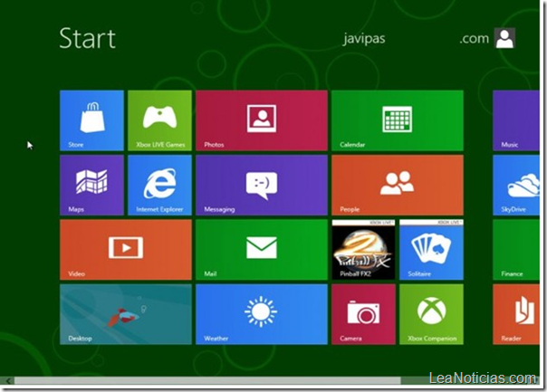Screen dimensions: 547x392
Task: Open the Store tile
Action: pos(91,120)
